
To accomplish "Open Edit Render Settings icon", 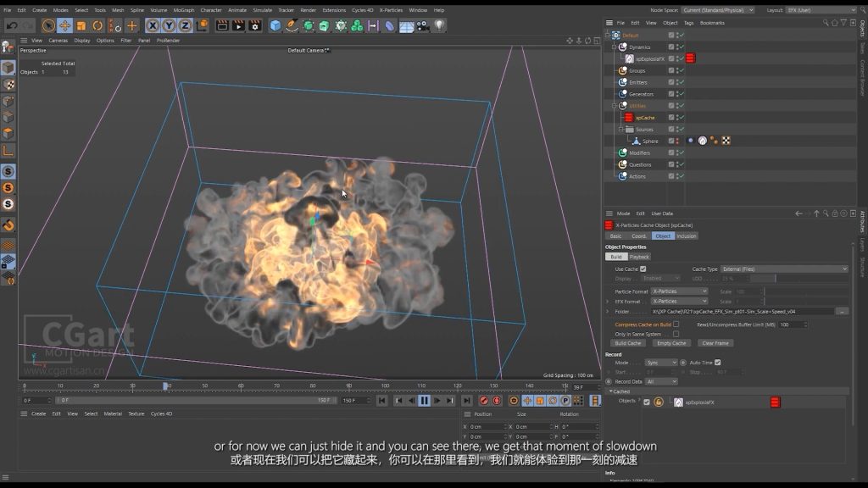I will [x=255, y=25].
